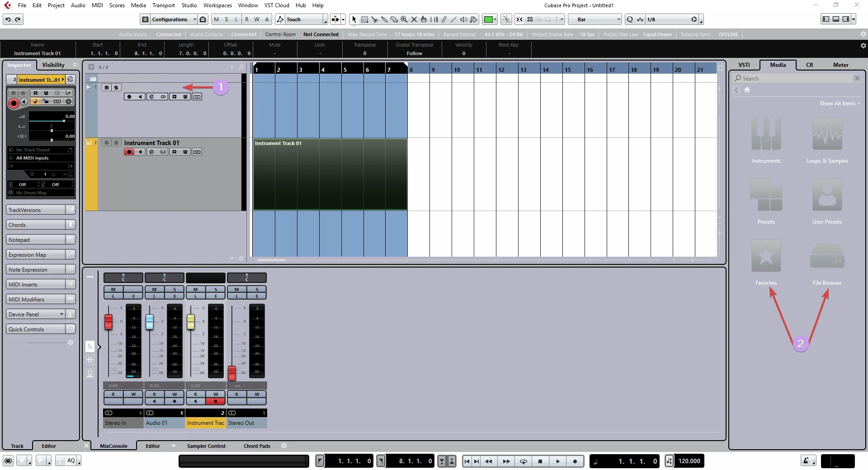Select the Object Selection arrow tool

354,19
